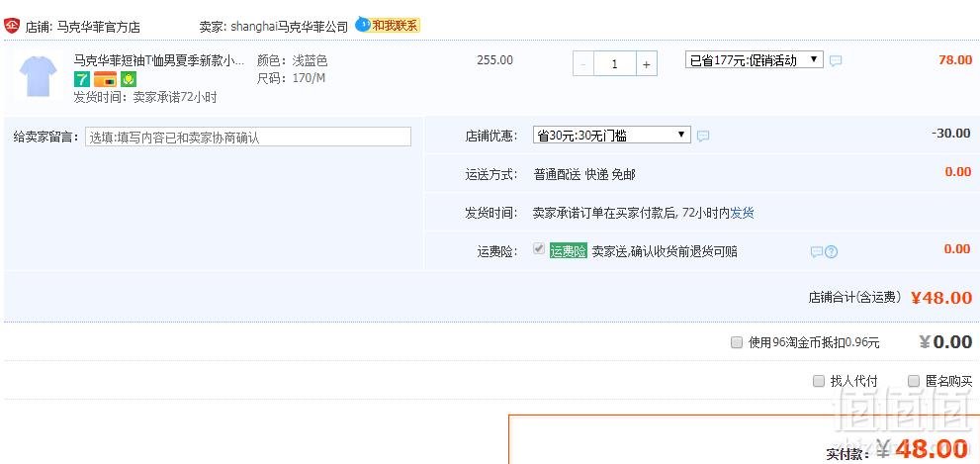Click the comment bubble icon in 运费险 row
The height and width of the screenshot is (464, 980).
[x=816, y=252]
